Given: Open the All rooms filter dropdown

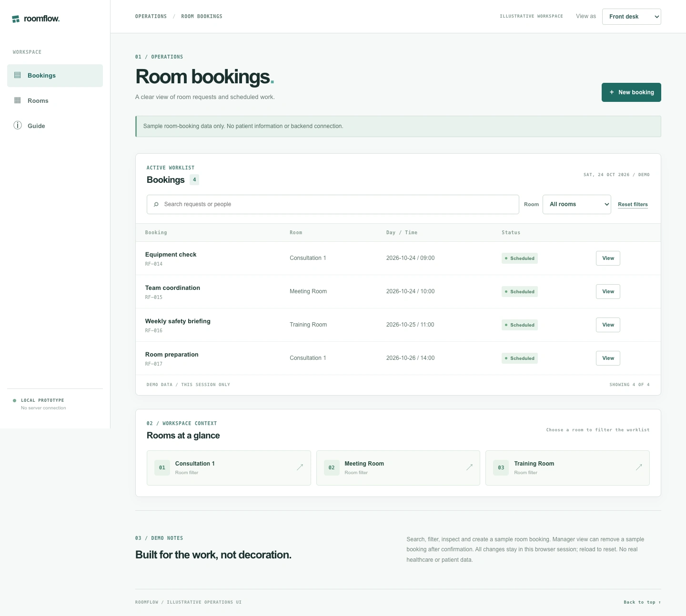Looking at the screenshot, I should [576, 204].
